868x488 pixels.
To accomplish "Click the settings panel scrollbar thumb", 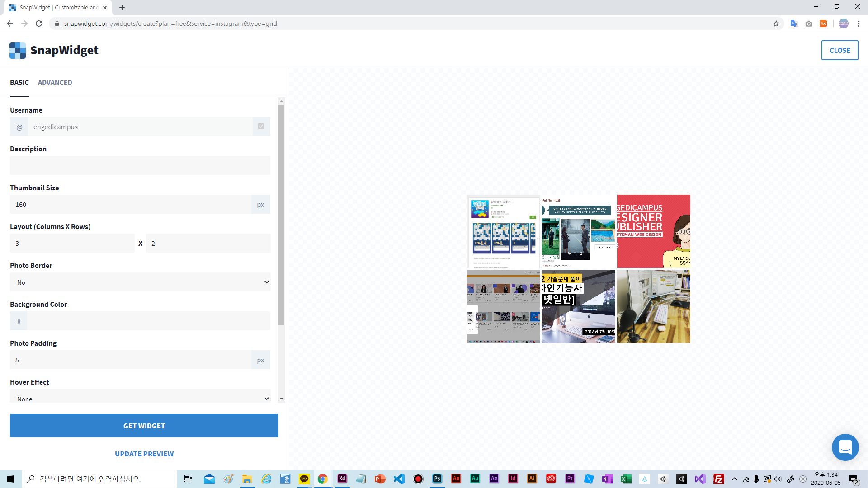I will pos(281,215).
